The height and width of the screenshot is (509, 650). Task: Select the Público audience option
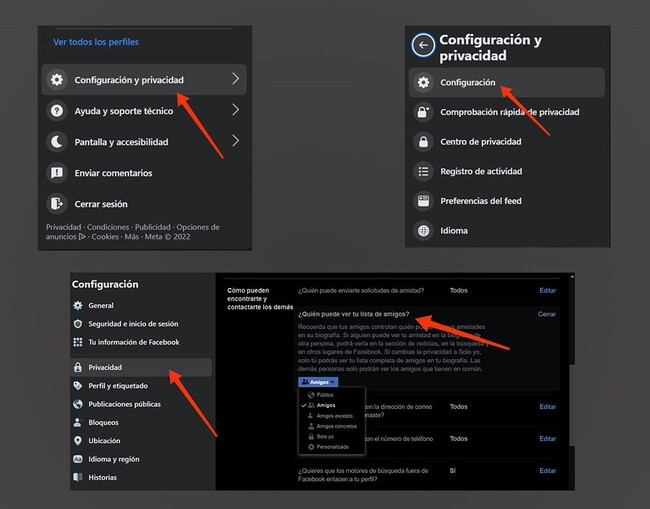pyautogui.click(x=322, y=395)
